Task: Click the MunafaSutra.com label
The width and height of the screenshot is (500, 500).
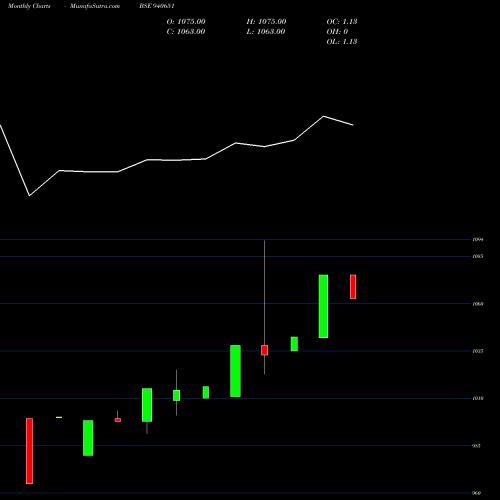Action: click(x=95, y=6)
